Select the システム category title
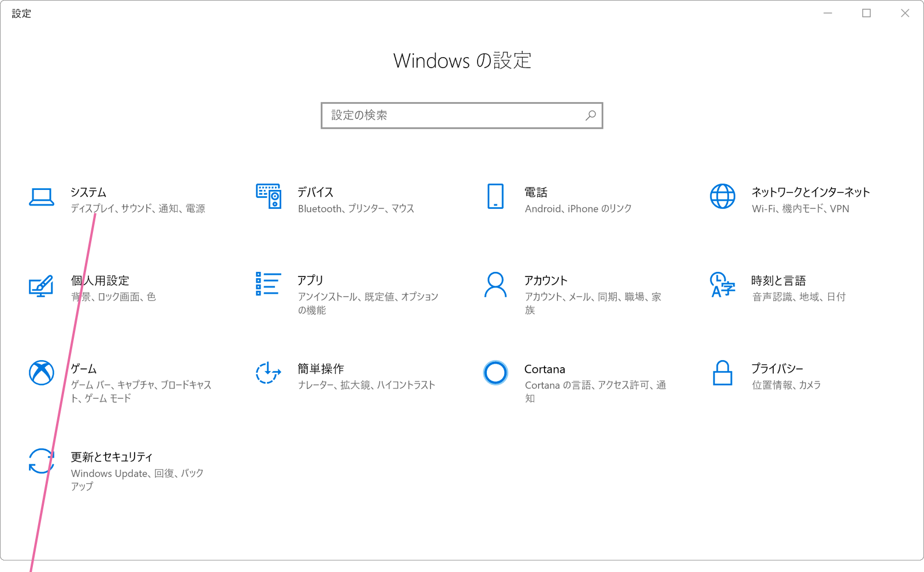 (88, 192)
